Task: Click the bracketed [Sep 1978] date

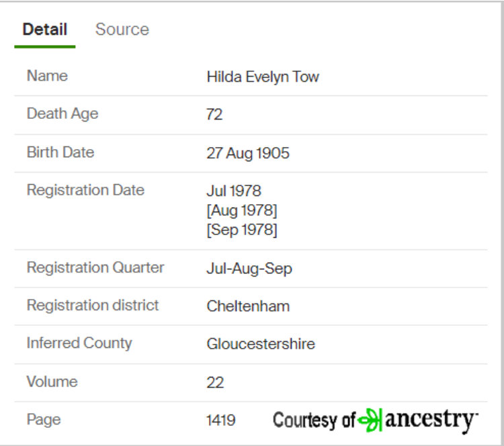Action: pos(241,230)
